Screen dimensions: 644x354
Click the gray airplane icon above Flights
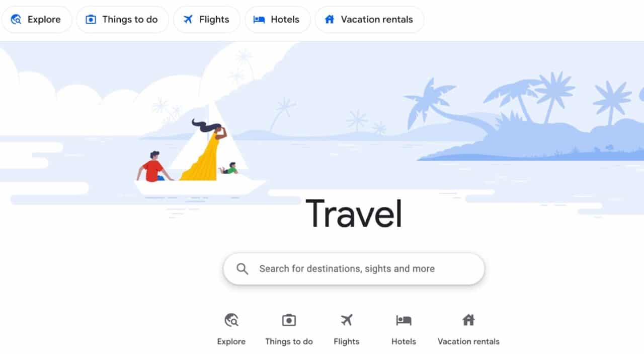pos(347,320)
